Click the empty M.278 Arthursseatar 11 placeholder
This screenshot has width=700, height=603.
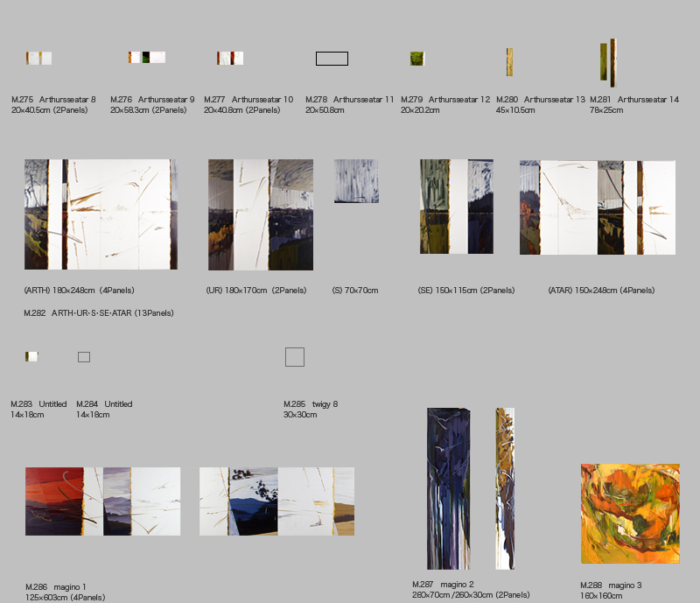tap(332, 59)
